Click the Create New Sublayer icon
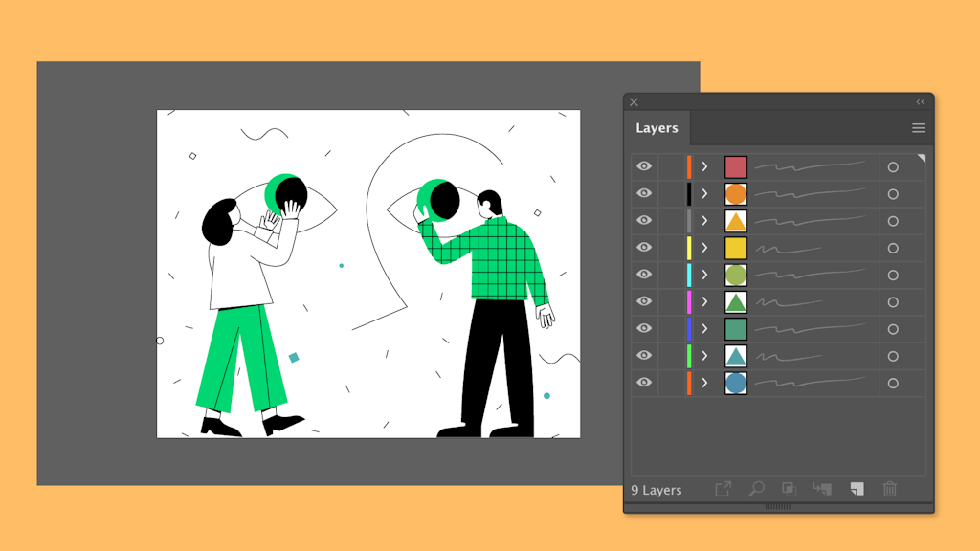 822,489
